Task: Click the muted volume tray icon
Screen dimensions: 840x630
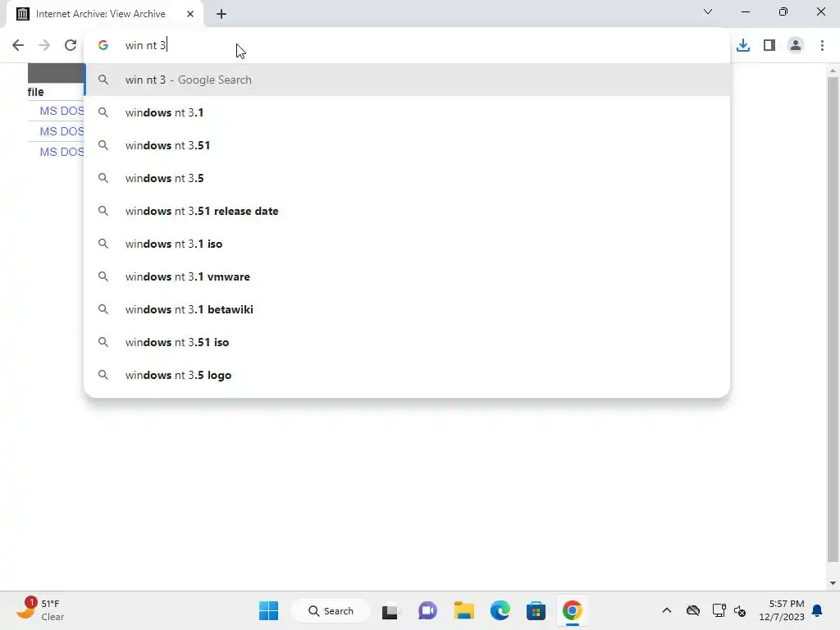Action: point(740,610)
